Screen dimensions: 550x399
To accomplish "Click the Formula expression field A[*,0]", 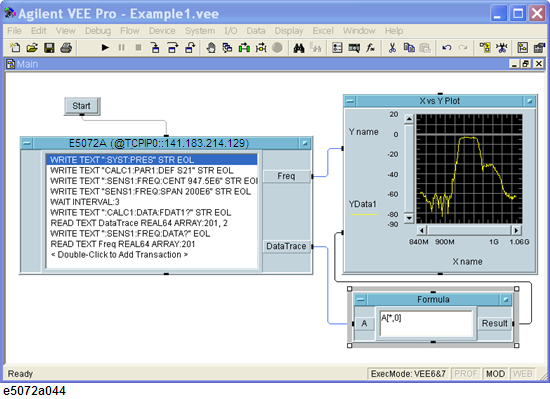I will pos(426,323).
